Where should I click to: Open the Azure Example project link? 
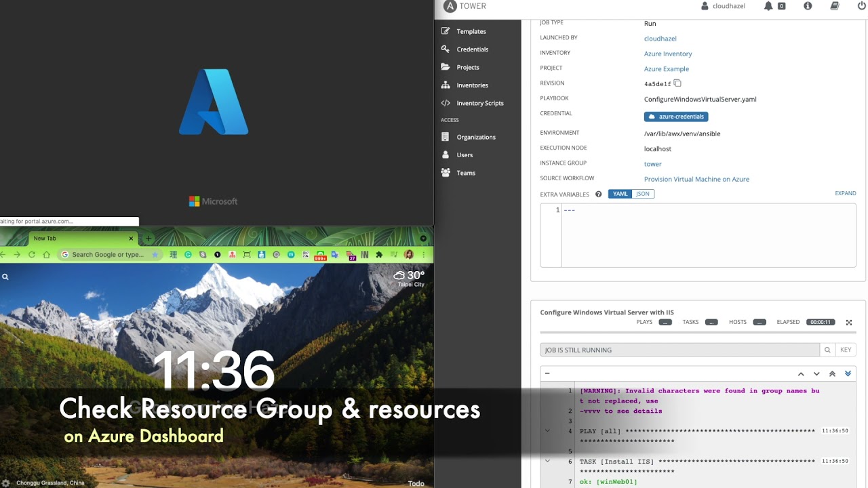666,69
